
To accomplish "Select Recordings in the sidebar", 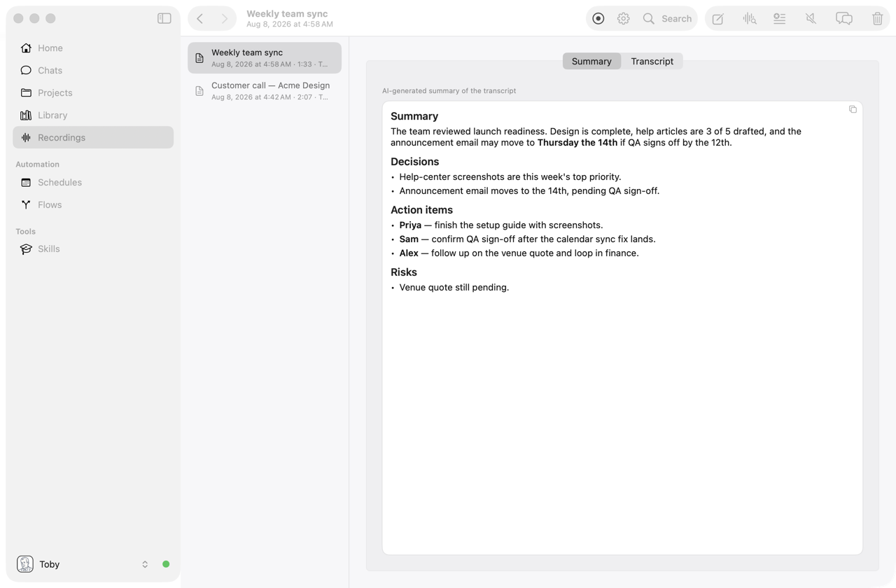I will pyautogui.click(x=93, y=137).
